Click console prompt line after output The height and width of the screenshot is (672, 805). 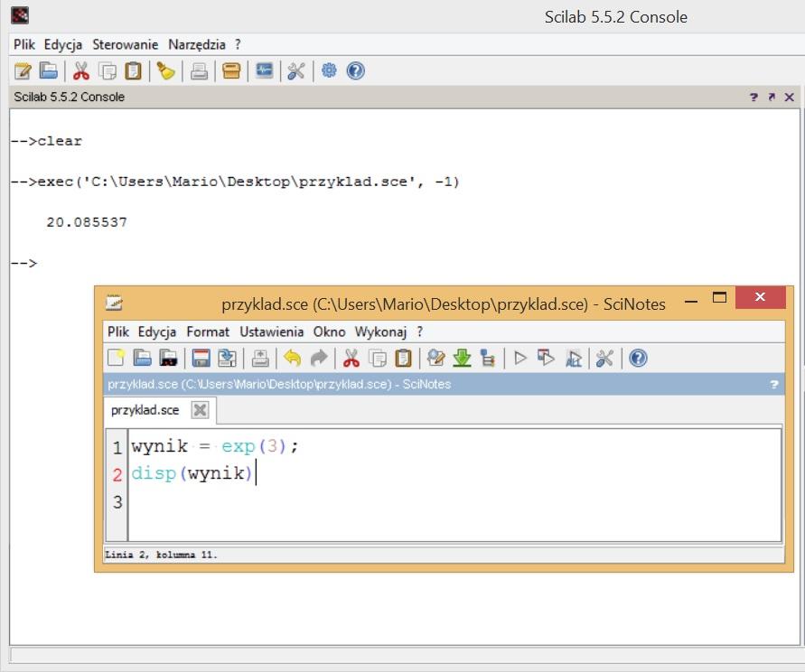[x=24, y=264]
